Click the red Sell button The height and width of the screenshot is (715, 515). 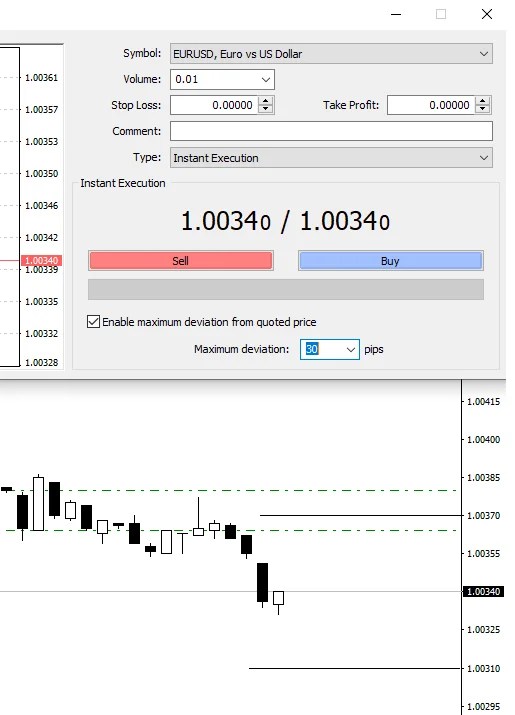[x=181, y=261]
